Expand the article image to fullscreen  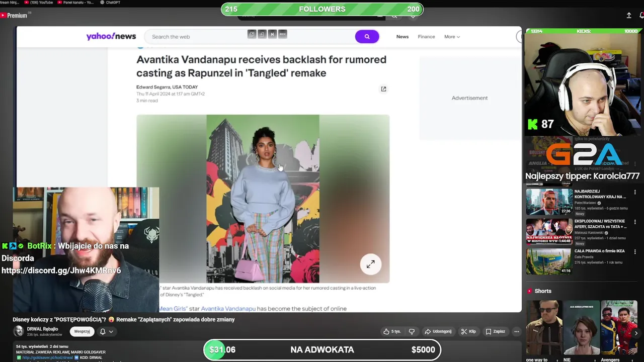(x=370, y=264)
